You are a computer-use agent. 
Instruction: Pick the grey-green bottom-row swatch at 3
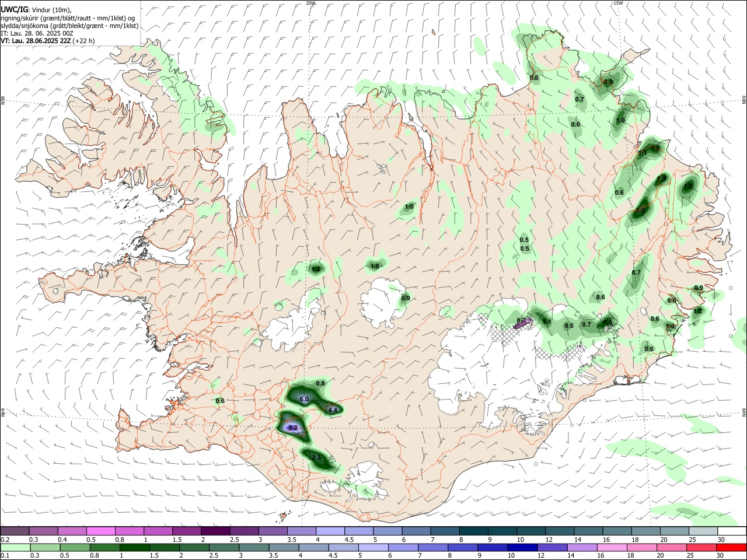pyautogui.click(x=254, y=547)
